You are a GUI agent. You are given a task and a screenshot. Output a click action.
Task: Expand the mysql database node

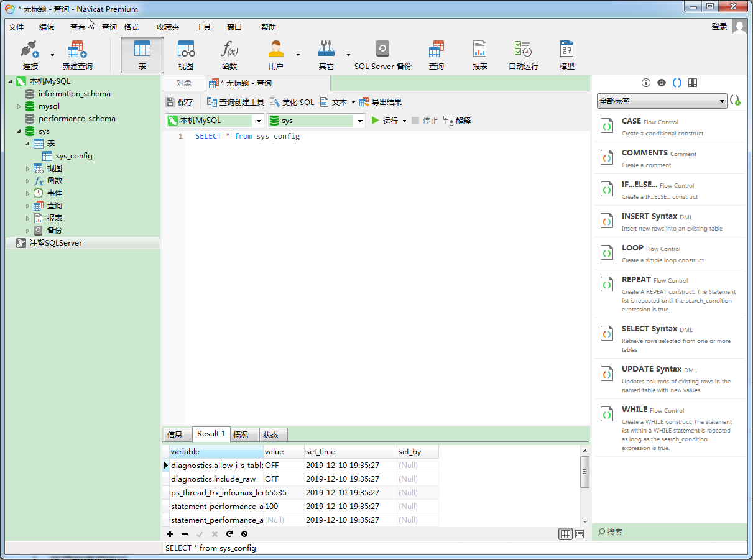click(19, 106)
